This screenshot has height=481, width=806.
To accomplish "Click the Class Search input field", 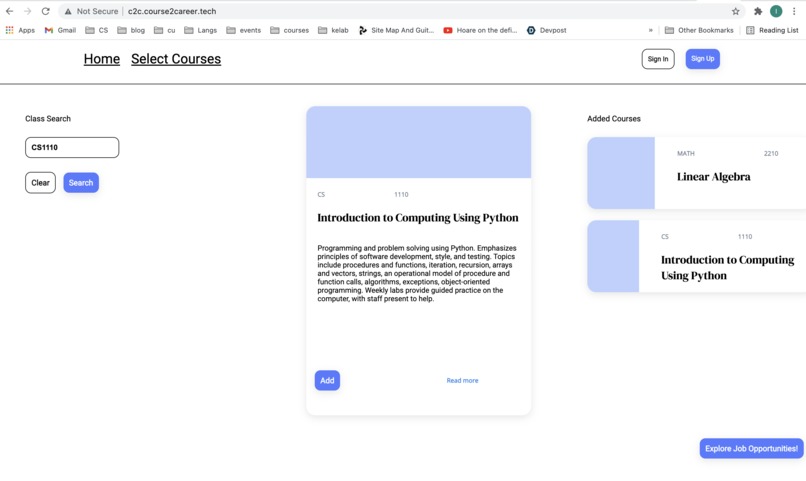I will pos(72,147).
